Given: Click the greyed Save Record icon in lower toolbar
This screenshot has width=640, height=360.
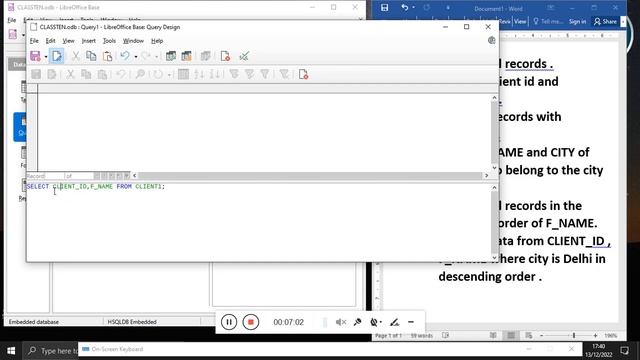Looking at the screenshot, I should [x=36, y=74].
